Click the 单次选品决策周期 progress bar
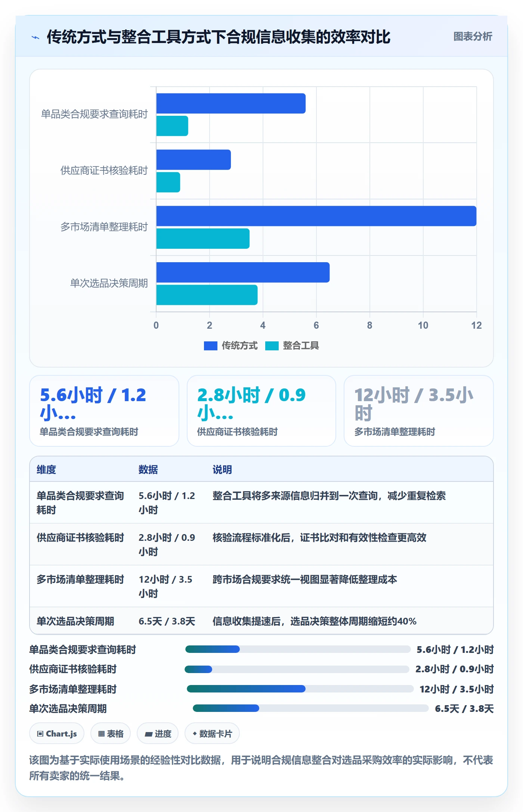The image size is (523, 812). (x=311, y=708)
